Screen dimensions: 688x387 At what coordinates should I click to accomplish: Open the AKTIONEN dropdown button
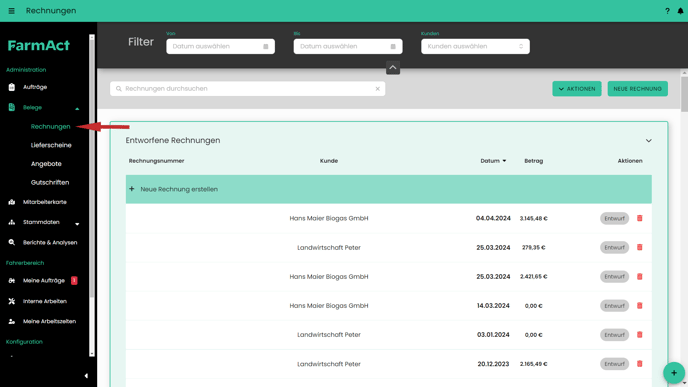click(x=577, y=89)
